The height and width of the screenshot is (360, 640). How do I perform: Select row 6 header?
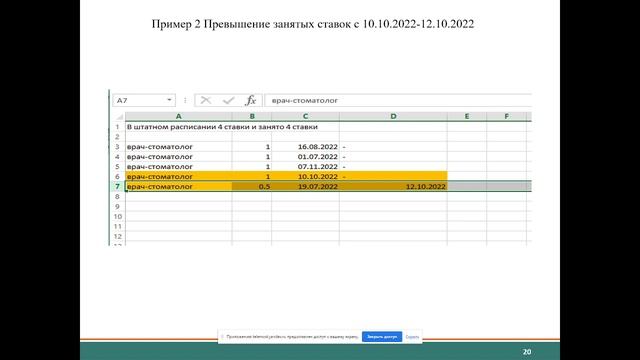117,176
